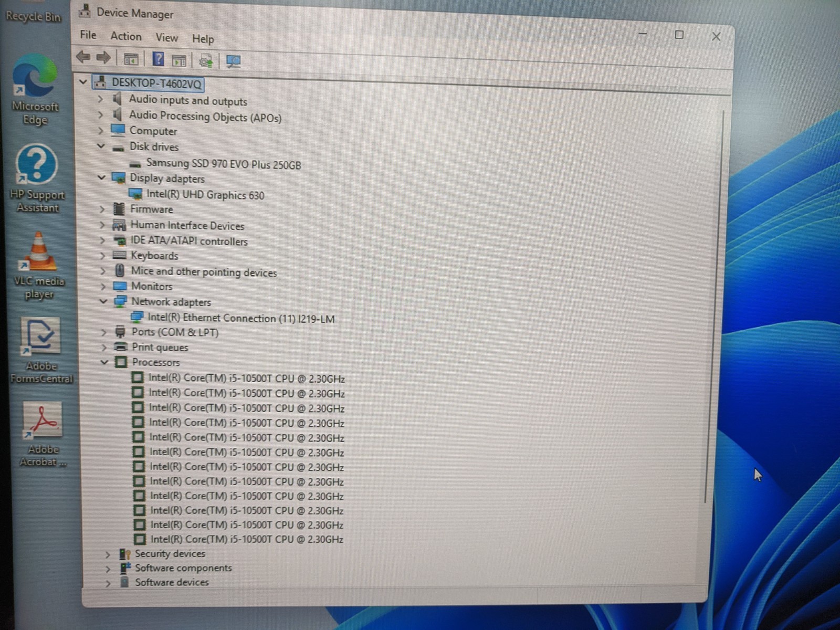The width and height of the screenshot is (840, 630).
Task: Click the icon beside Software components
Action: [125, 568]
